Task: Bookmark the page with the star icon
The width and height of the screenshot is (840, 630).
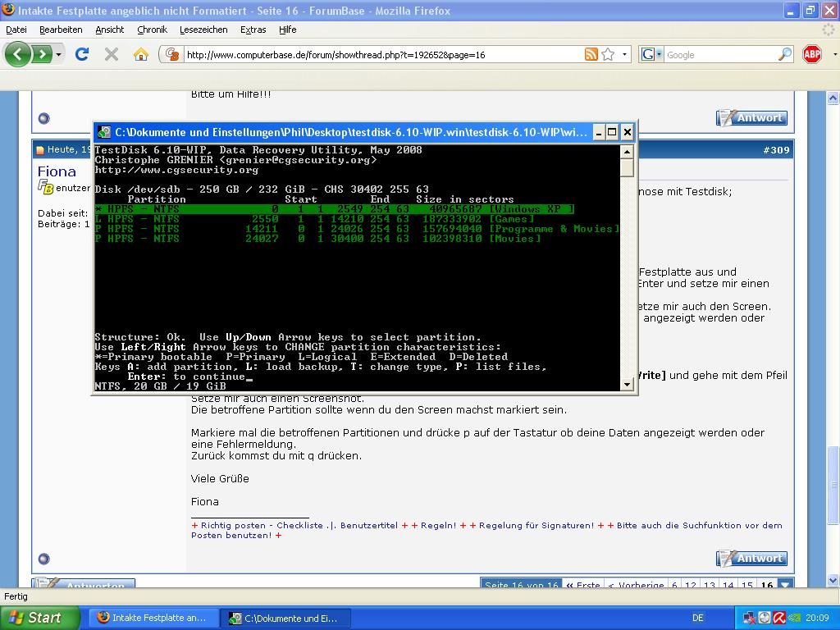Action: (608, 54)
